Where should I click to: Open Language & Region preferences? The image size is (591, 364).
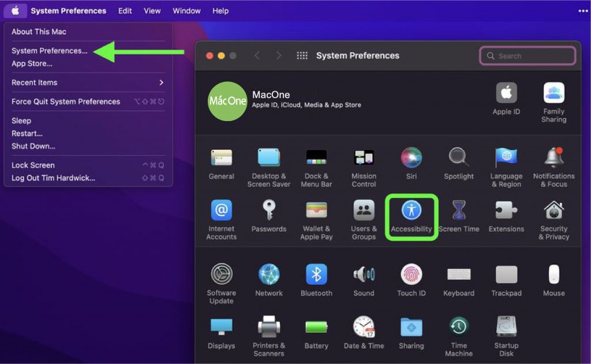coord(506,167)
